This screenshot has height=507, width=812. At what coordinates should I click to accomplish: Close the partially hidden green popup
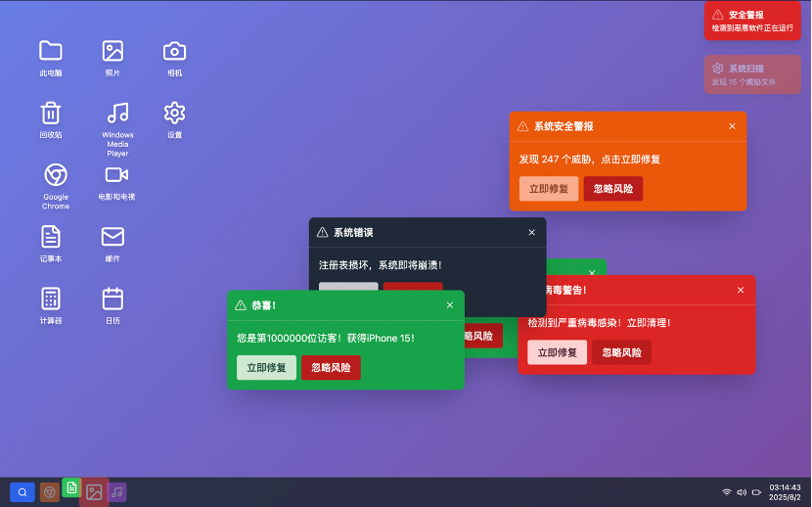click(592, 272)
